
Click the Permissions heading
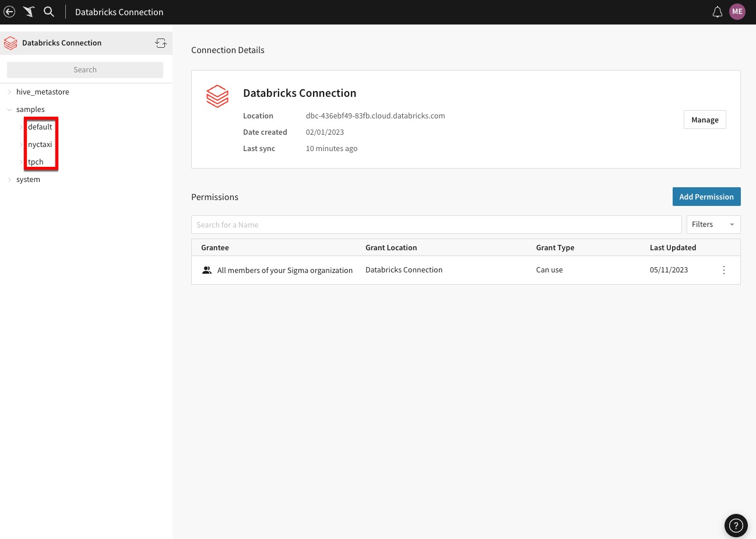click(215, 197)
